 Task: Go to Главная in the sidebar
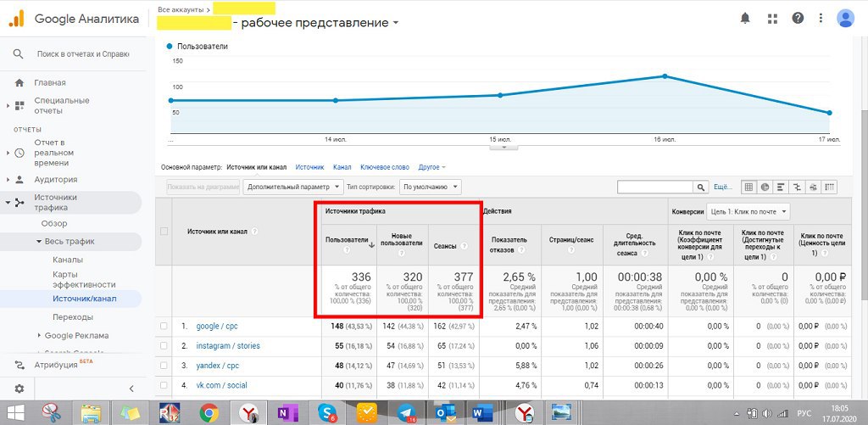50,82
